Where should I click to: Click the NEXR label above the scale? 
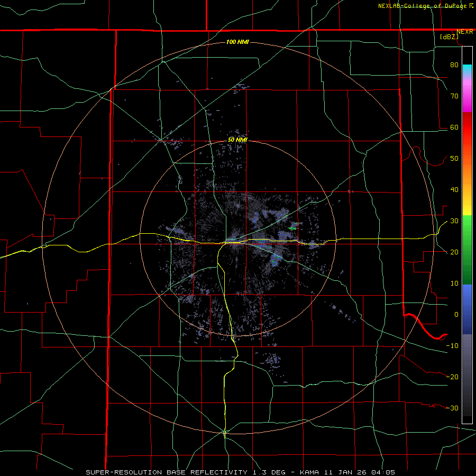[464, 32]
